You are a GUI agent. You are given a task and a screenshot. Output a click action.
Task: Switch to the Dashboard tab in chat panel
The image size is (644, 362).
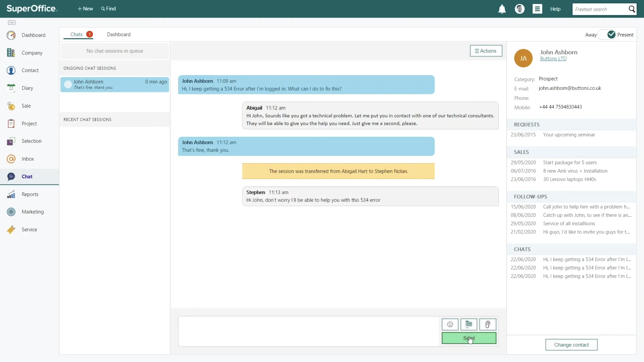(x=119, y=34)
